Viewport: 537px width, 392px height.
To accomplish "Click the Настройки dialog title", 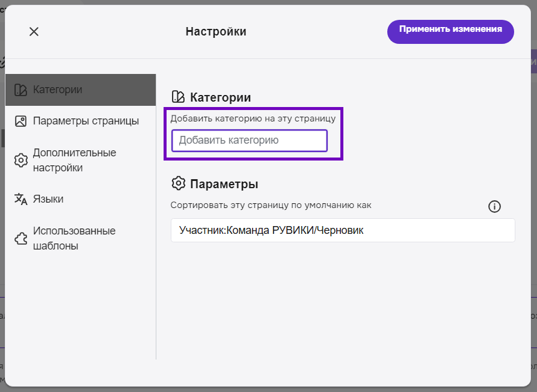I will pyautogui.click(x=216, y=32).
